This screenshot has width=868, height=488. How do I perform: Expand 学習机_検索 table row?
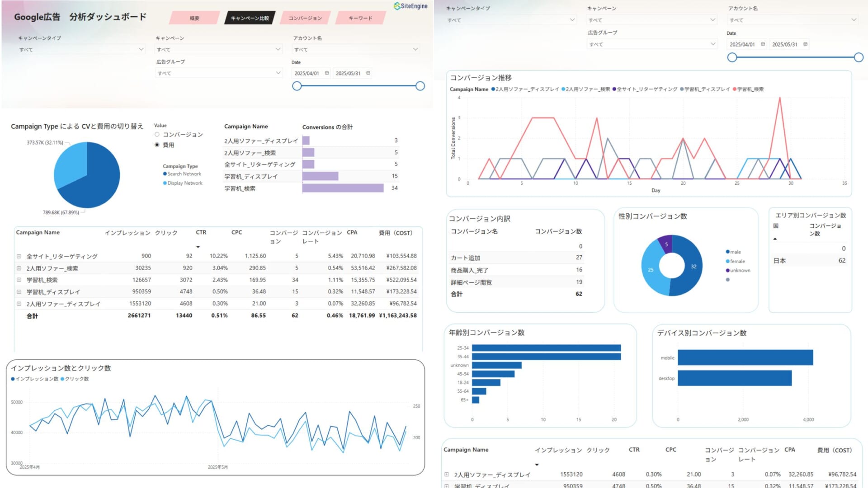[x=19, y=280]
